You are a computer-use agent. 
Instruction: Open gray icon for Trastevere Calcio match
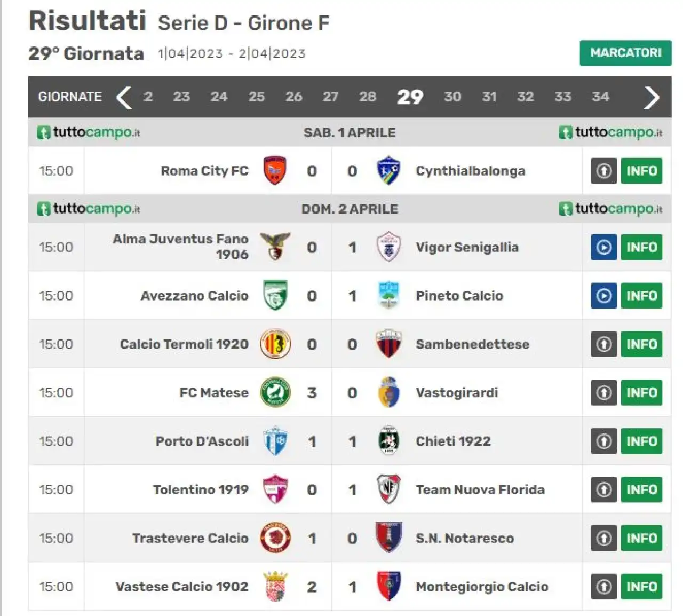click(604, 538)
